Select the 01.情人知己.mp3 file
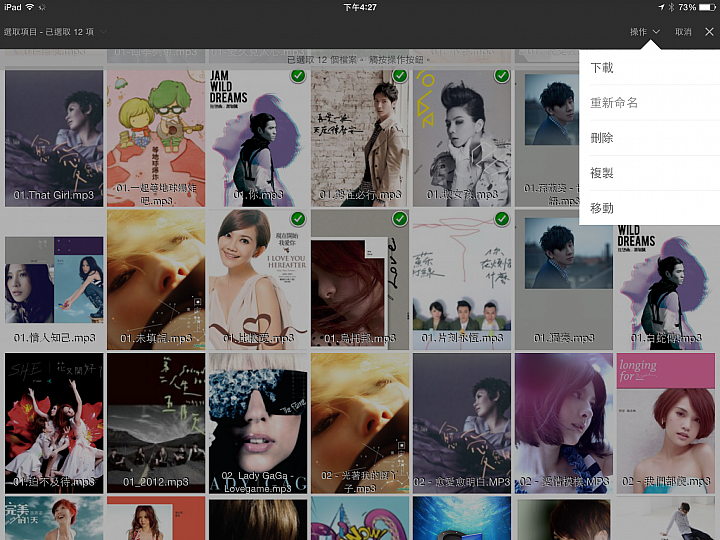The width and height of the screenshot is (720, 540). (x=54, y=280)
